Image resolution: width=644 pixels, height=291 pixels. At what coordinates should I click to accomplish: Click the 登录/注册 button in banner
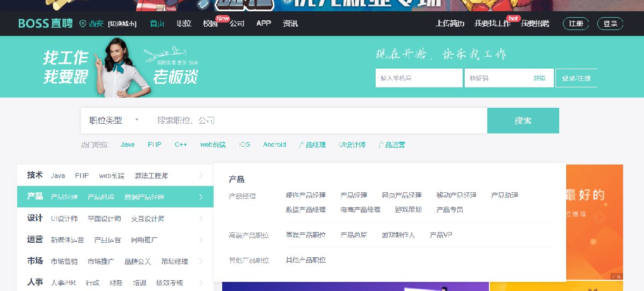click(x=576, y=78)
